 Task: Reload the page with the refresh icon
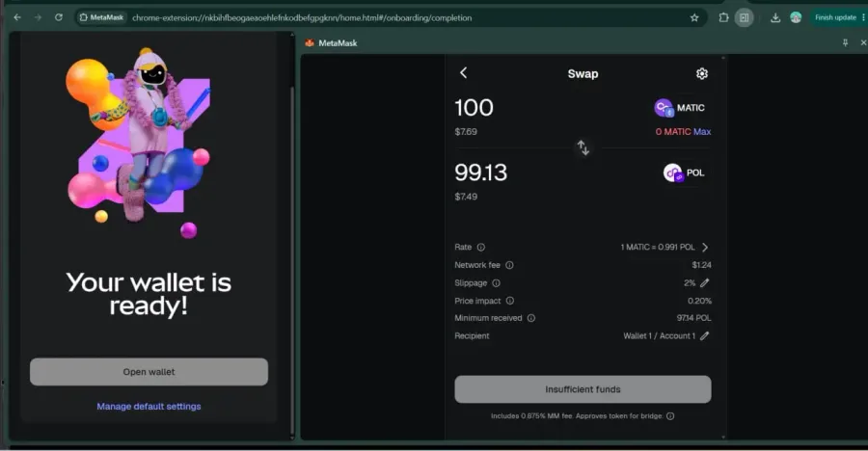pos(59,17)
